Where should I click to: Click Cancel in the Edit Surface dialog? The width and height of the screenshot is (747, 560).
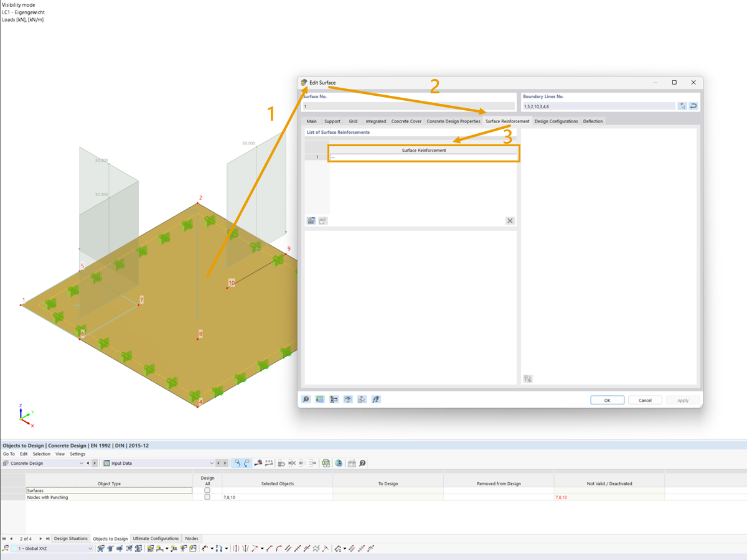[645, 400]
